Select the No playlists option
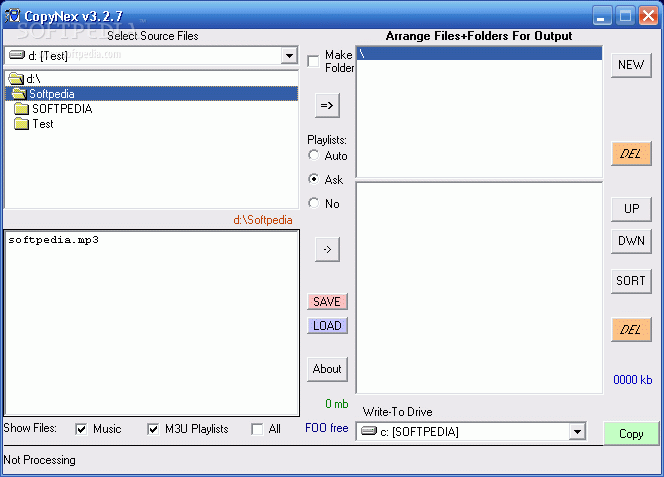Viewport: 664px width, 477px height. point(313,203)
